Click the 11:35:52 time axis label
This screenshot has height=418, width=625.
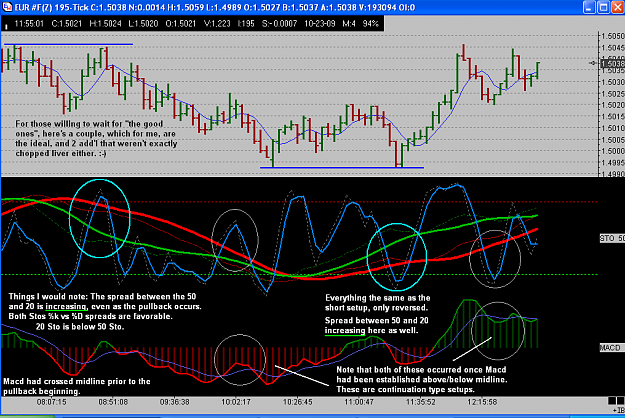click(421, 402)
